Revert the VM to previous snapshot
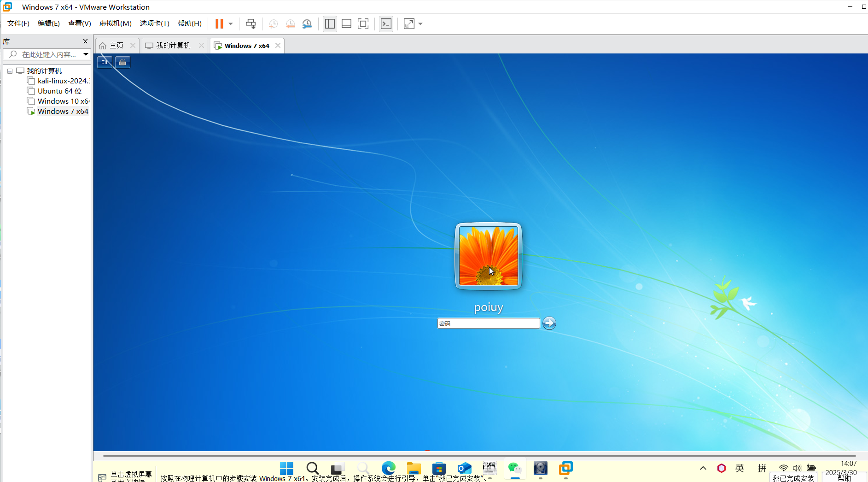 click(x=290, y=24)
